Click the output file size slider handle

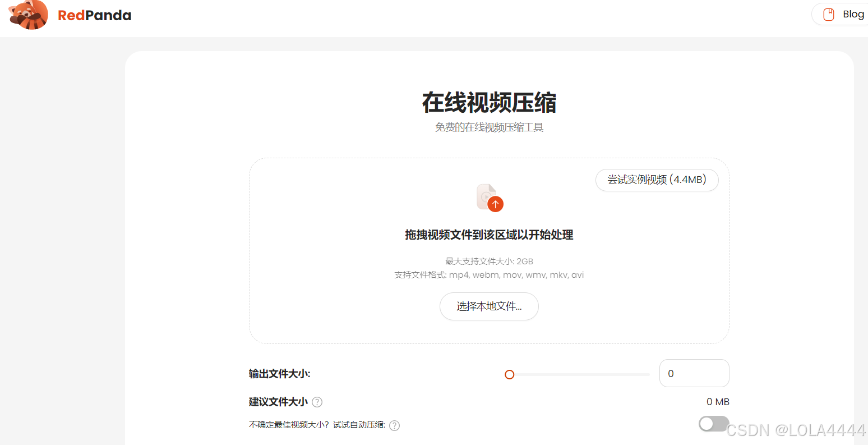509,374
